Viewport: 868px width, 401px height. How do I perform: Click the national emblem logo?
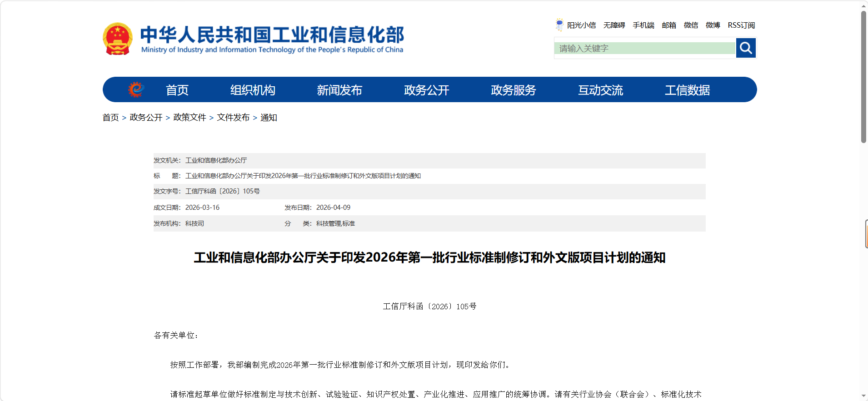coord(118,39)
